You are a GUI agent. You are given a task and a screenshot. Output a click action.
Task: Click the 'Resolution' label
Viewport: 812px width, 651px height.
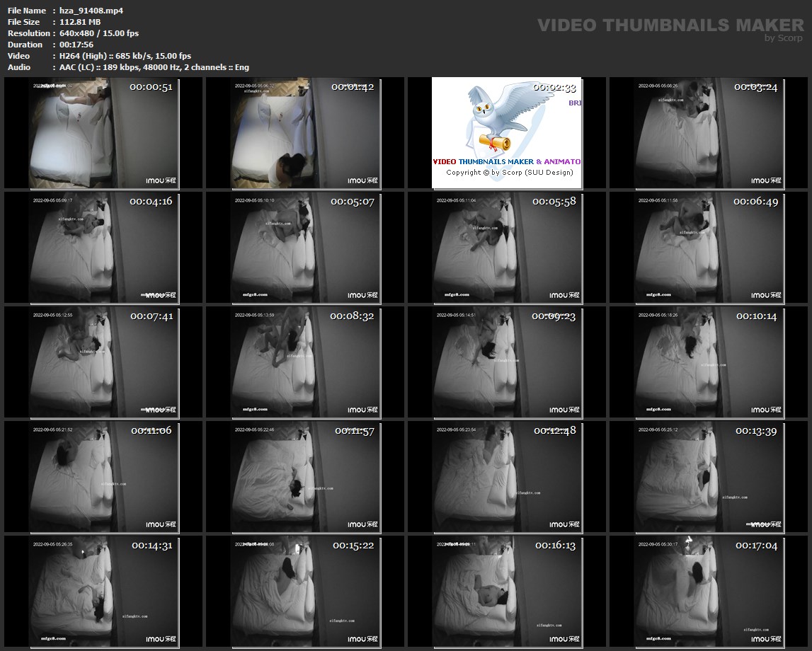click(x=28, y=33)
